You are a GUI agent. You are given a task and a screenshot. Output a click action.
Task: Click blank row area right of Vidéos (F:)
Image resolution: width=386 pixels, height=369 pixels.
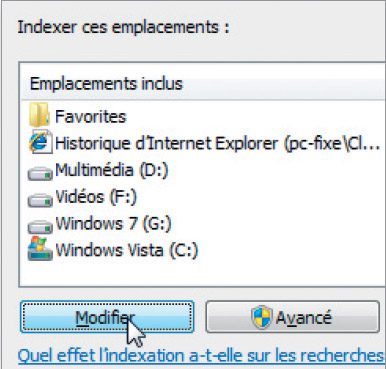(260, 197)
